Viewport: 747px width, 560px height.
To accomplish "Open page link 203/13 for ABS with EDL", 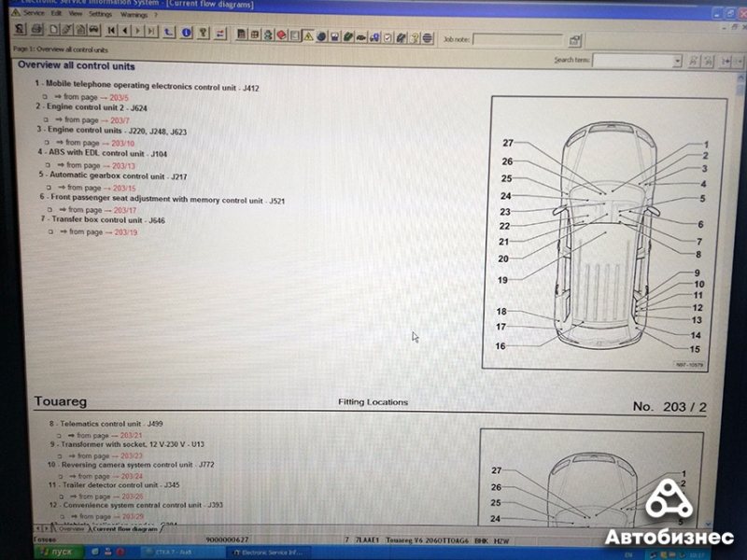I will point(124,166).
